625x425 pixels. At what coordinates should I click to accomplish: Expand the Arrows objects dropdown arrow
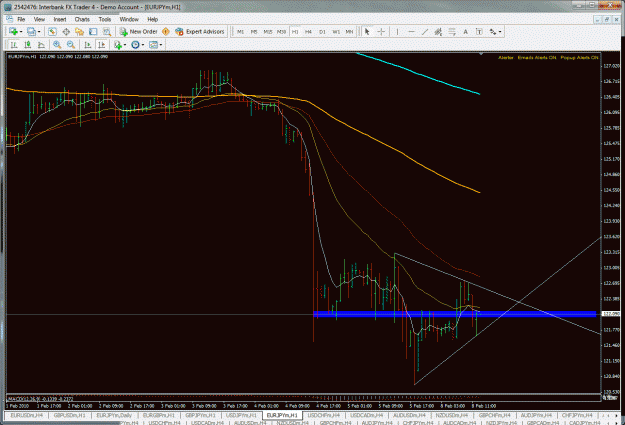pyautogui.click(x=500, y=32)
